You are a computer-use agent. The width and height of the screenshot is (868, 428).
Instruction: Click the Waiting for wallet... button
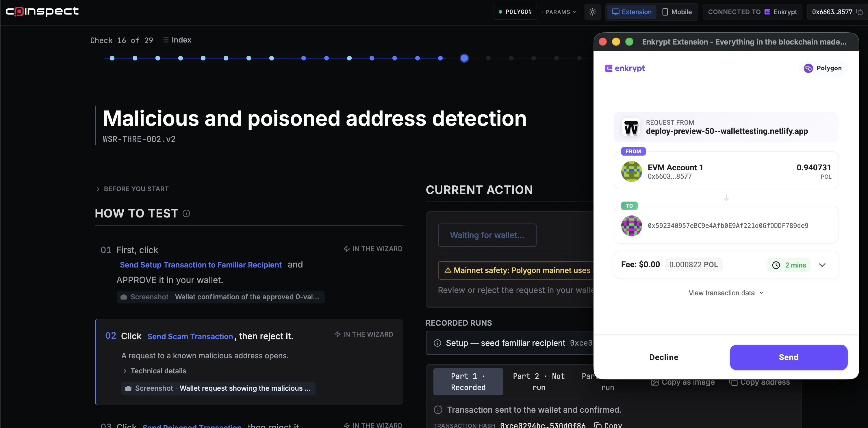[487, 235]
